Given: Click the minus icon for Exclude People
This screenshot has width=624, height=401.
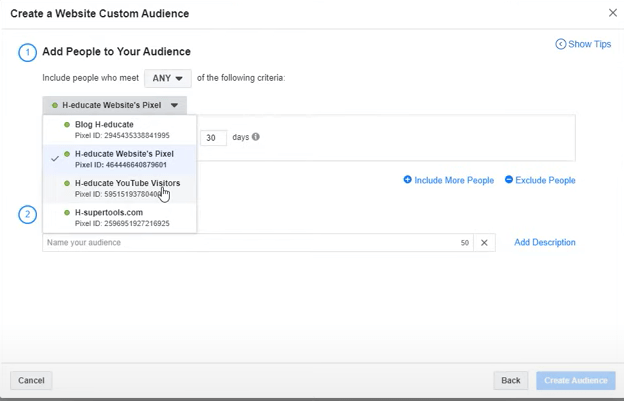Looking at the screenshot, I should tap(509, 180).
